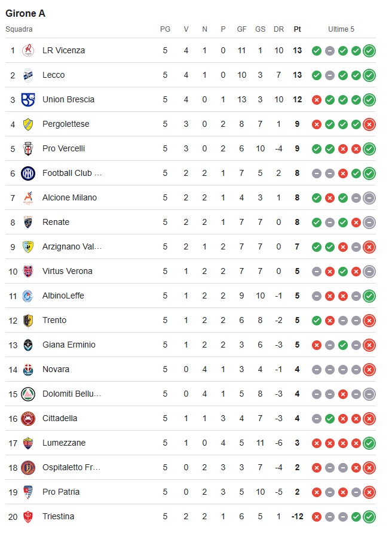
Task: Click the Cittadella round red crest
Action: [x=28, y=419]
